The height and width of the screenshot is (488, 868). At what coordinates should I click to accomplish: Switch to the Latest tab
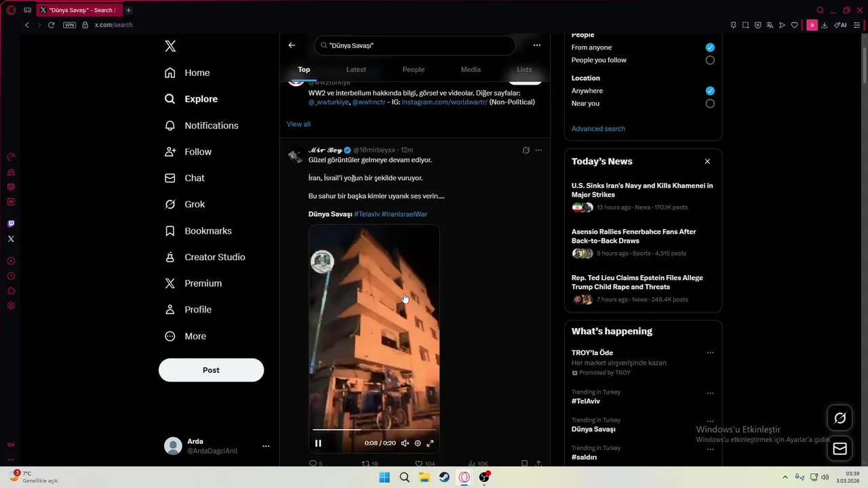tap(356, 69)
